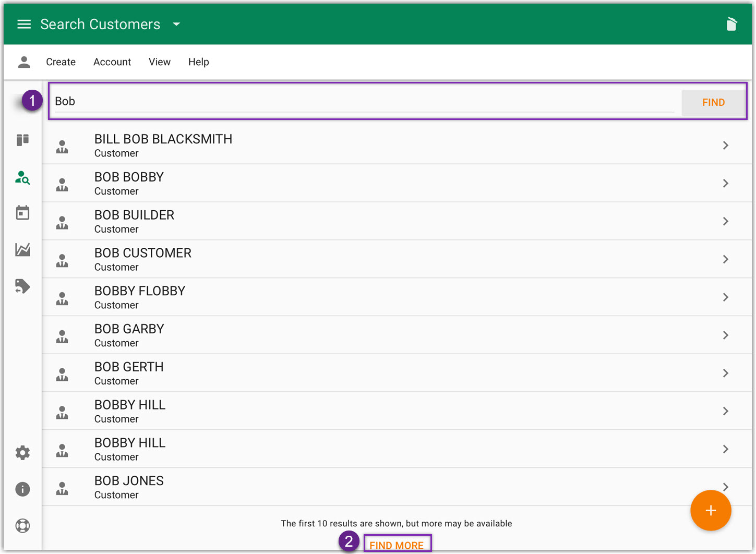Screen dimensions: 756x554
Task: Open the hamburger navigation menu
Action: [24, 24]
